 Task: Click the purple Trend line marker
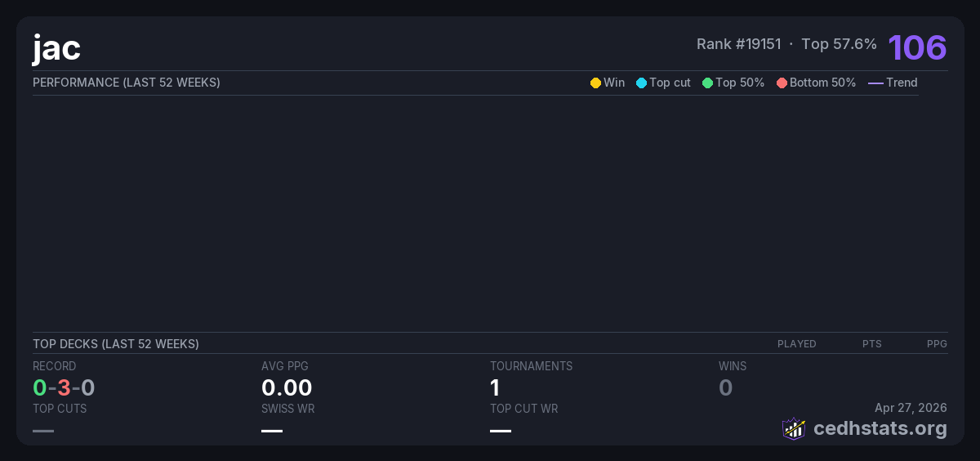(x=875, y=83)
